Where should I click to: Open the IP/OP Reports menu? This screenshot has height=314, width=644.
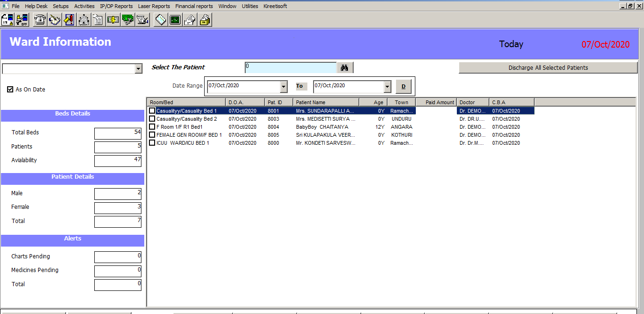(116, 6)
